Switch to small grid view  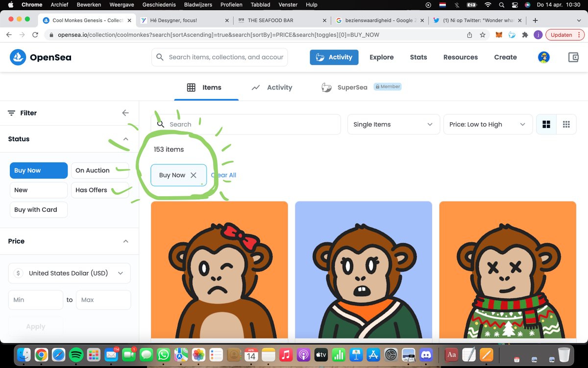566,124
